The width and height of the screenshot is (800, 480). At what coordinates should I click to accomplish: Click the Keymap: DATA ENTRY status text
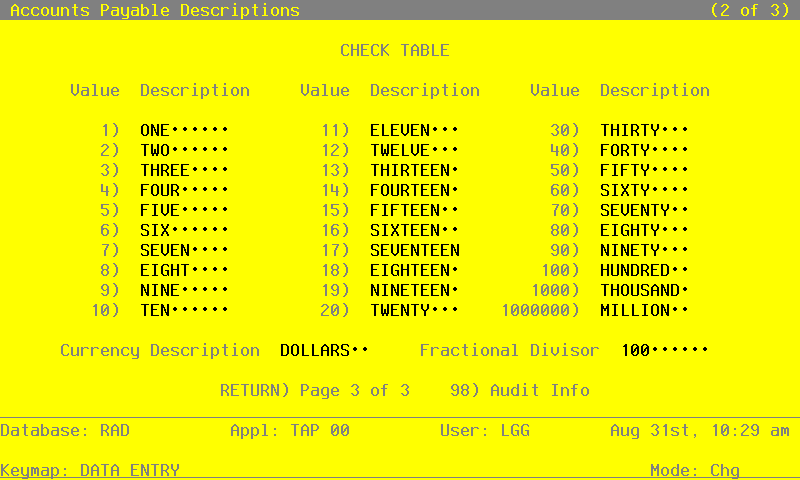pyautogui.click(x=90, y=470)
